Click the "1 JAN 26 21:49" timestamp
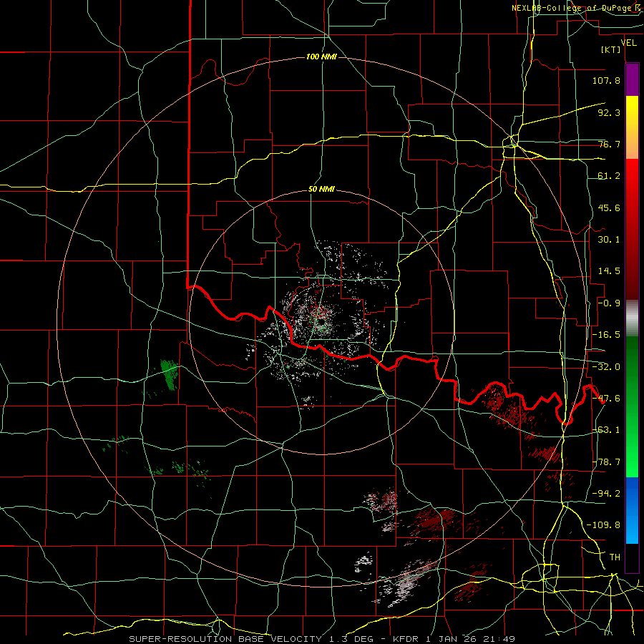 pos(471,639)
